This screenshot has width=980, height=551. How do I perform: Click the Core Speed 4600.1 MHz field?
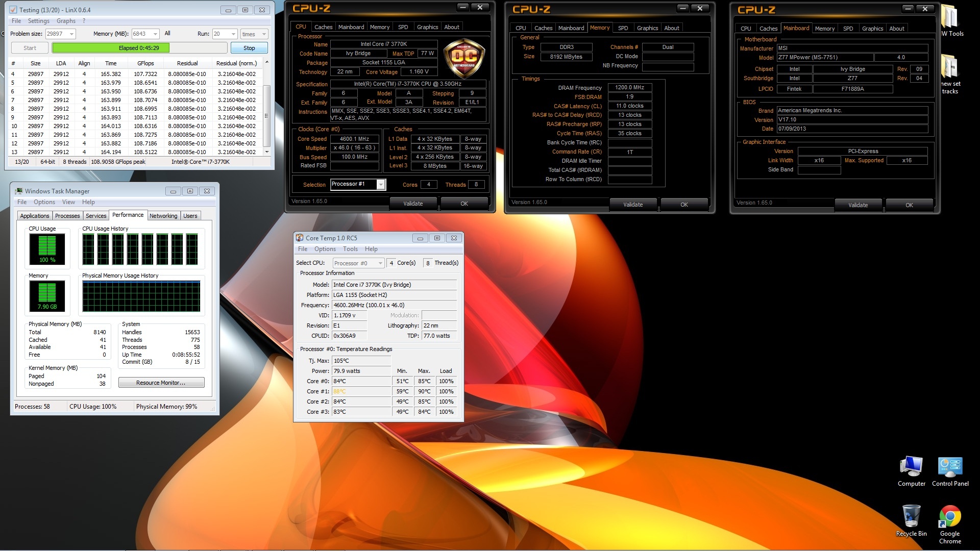click(355, 139)
